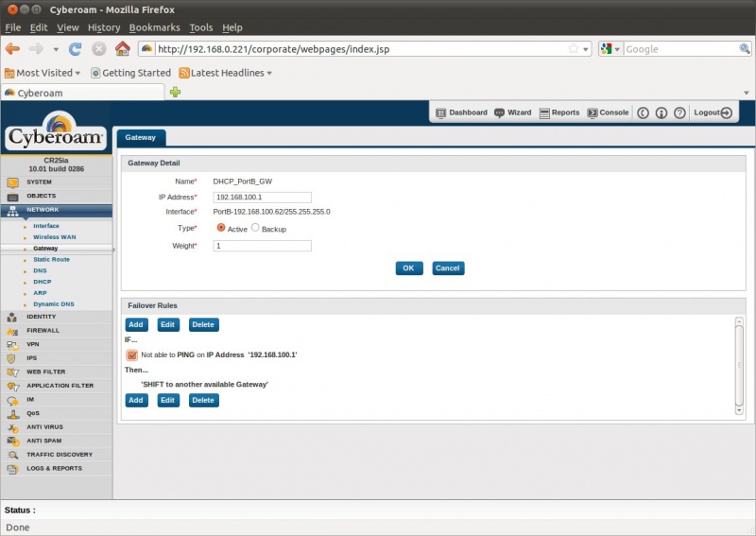756x536 pixels.
Task: Open new tab with plus icon
Action: click(175, 92)
